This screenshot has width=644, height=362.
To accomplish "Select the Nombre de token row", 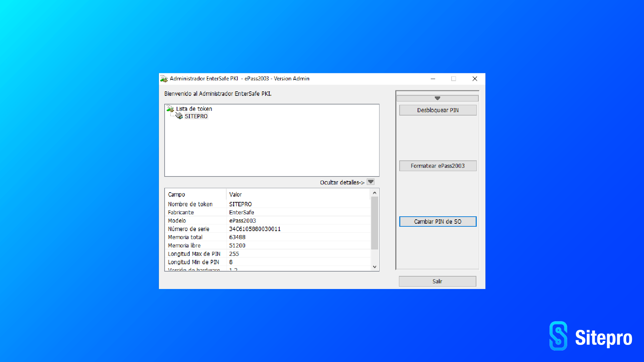I will [x=268, y=204].
